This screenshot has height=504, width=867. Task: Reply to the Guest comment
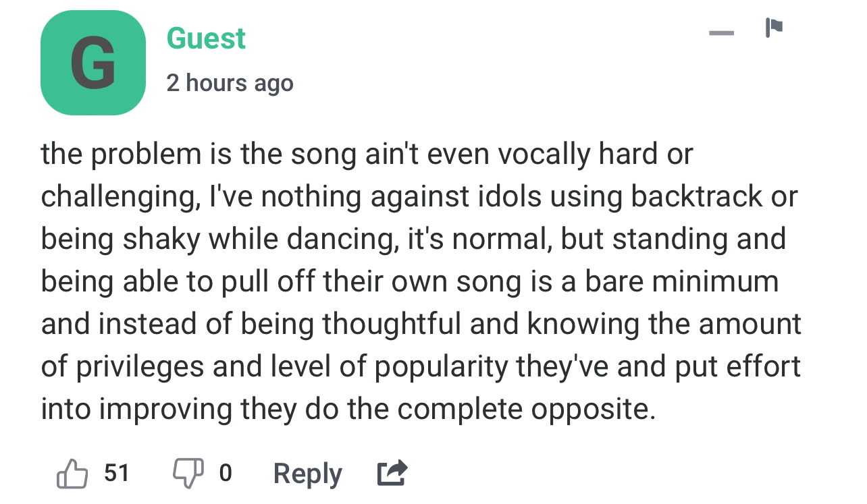tap(307, 474)
